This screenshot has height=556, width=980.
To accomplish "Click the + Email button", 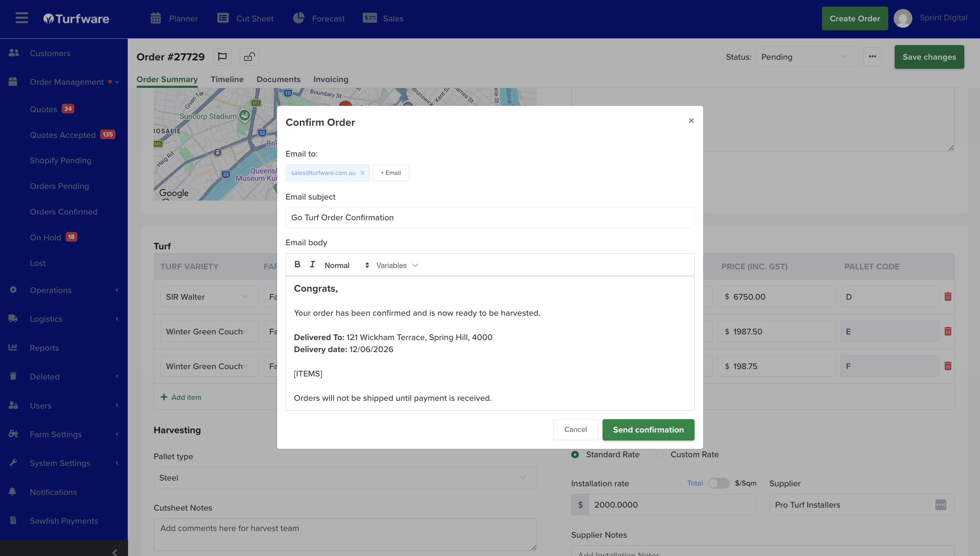I will coord(390,173).
